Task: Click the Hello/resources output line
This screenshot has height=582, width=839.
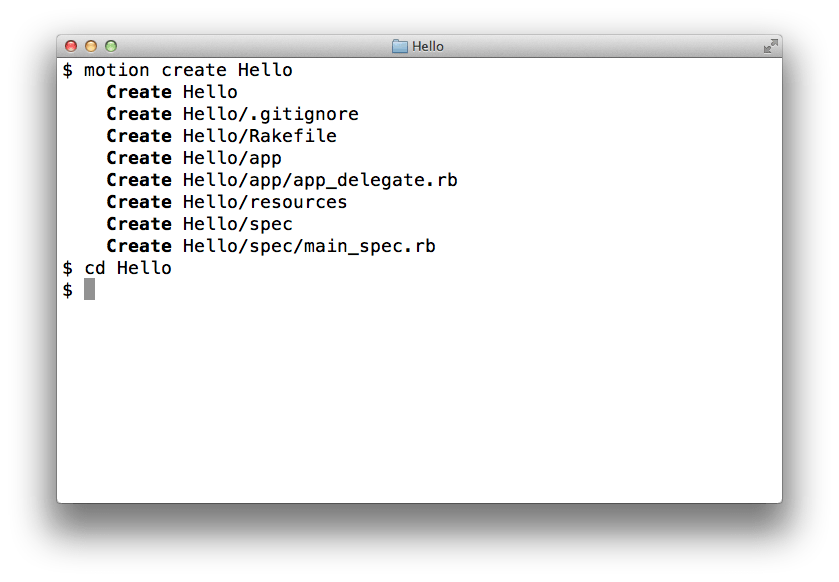Action: pyautogui.click(x=263, y=201)
